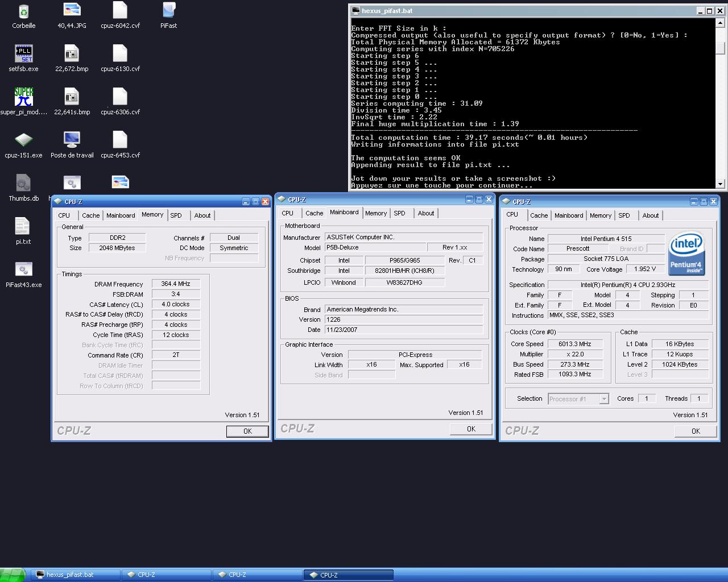Switch to hexus_pifast.bat in the taskbar
Viewport: 728px width, 582px height.
pos(75,575)
